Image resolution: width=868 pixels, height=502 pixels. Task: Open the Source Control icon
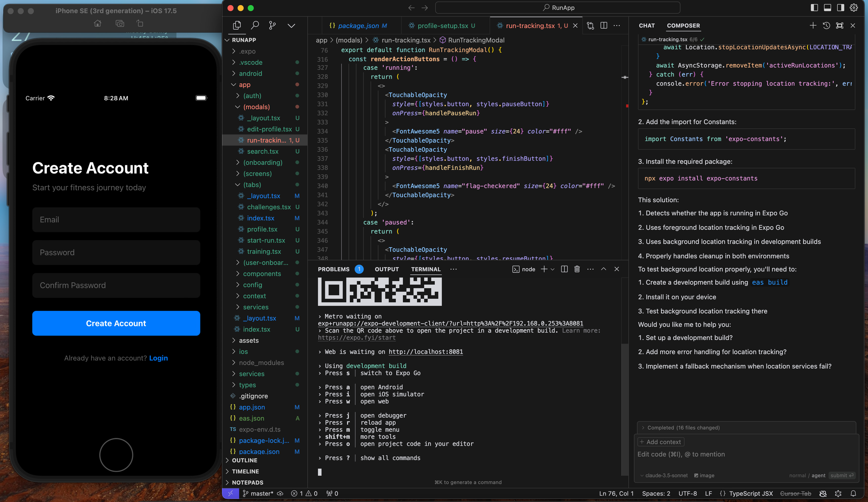pos(272,26)
